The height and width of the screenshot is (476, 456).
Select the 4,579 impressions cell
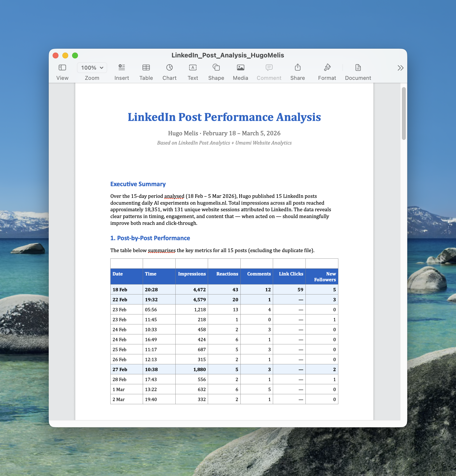tap(199, 300)
